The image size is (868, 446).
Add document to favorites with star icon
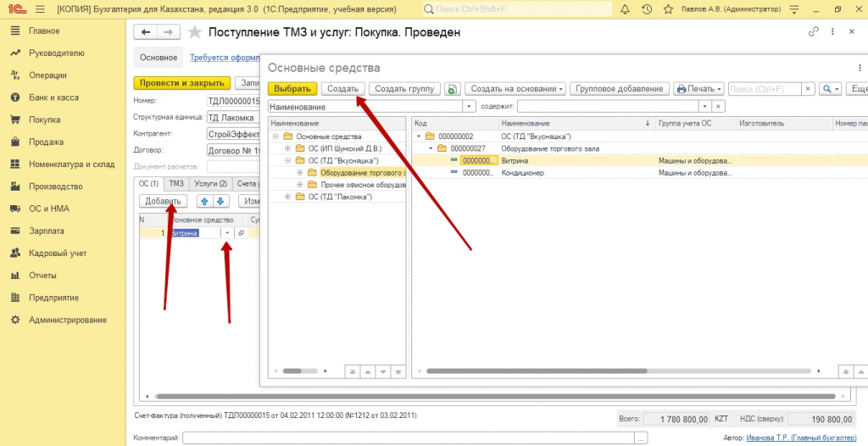click(194, 32)
